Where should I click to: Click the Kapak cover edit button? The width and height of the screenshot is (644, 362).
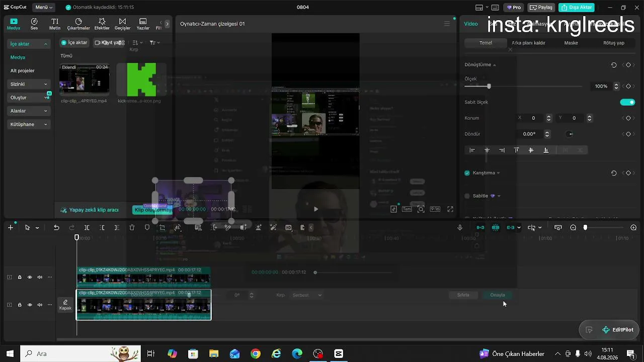coord(65,305)
